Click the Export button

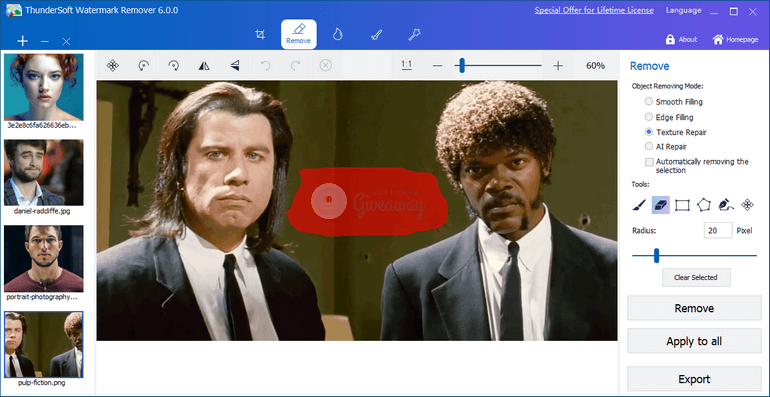click(x=694, y=379)
